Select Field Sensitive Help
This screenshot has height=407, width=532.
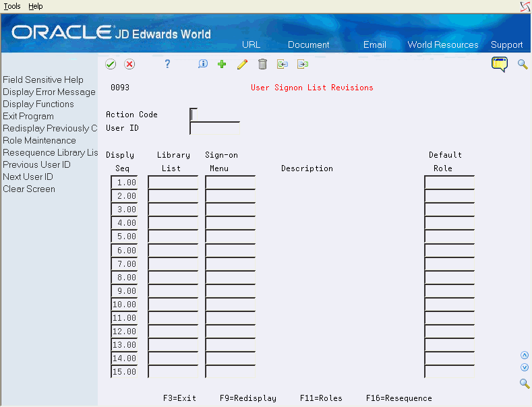coord(43,80)
